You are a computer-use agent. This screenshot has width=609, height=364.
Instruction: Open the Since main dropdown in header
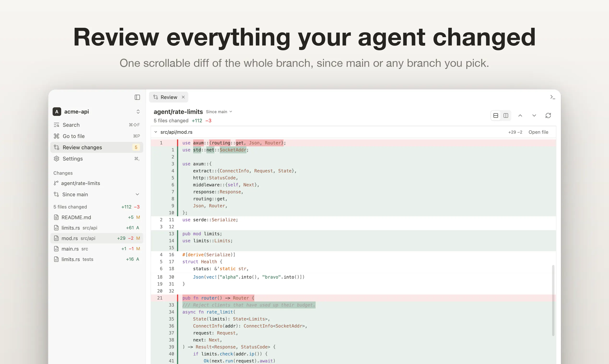pos(219,112)
